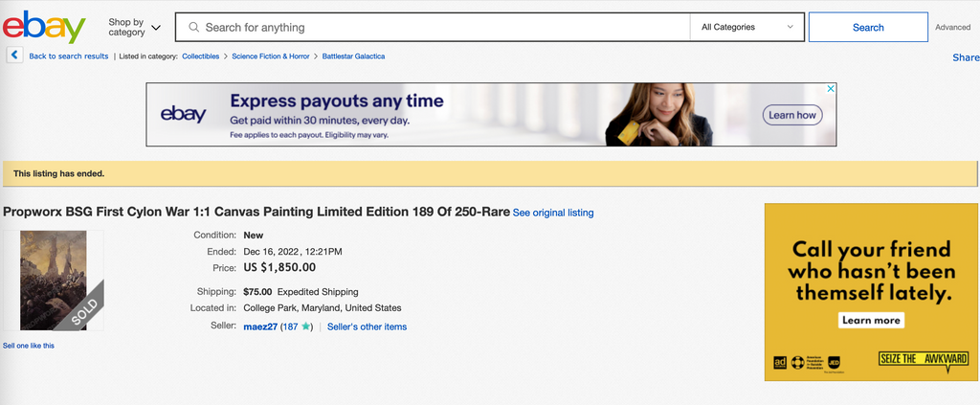Go back to search results
Viewport: 980px width, 405px height.
68,56
